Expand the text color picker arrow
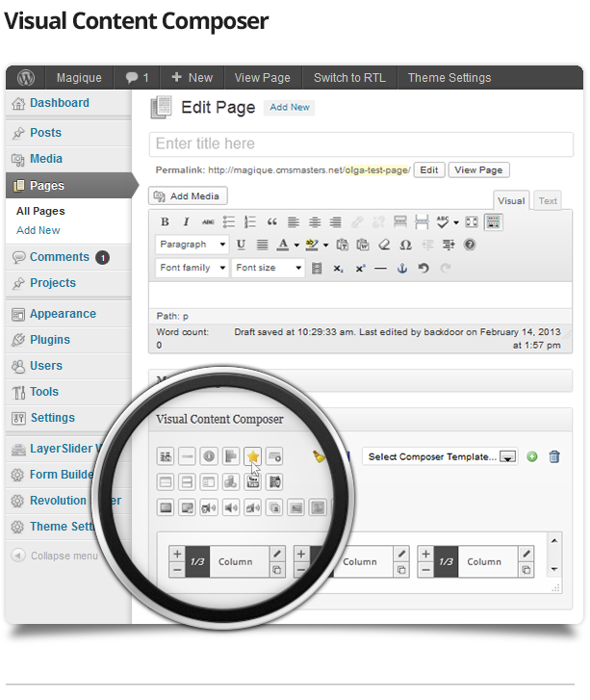 [x=296, y=246]
